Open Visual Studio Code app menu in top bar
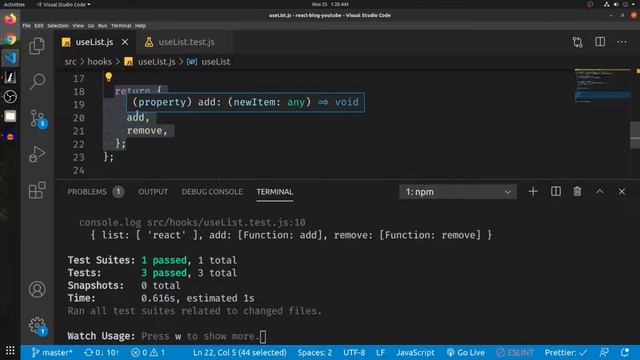The image size is (640, 360). (64, 4)
